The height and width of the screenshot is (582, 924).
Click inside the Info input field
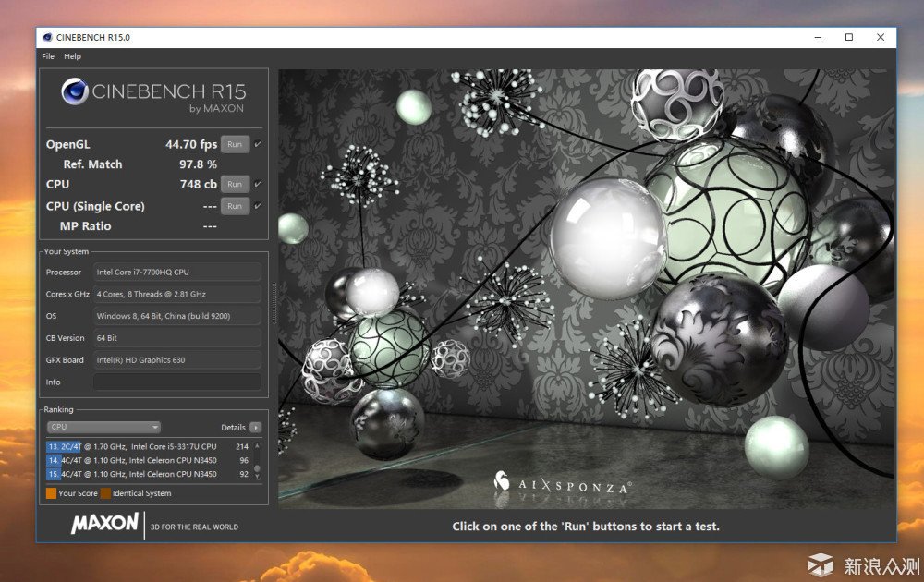(x=176, y=382)
